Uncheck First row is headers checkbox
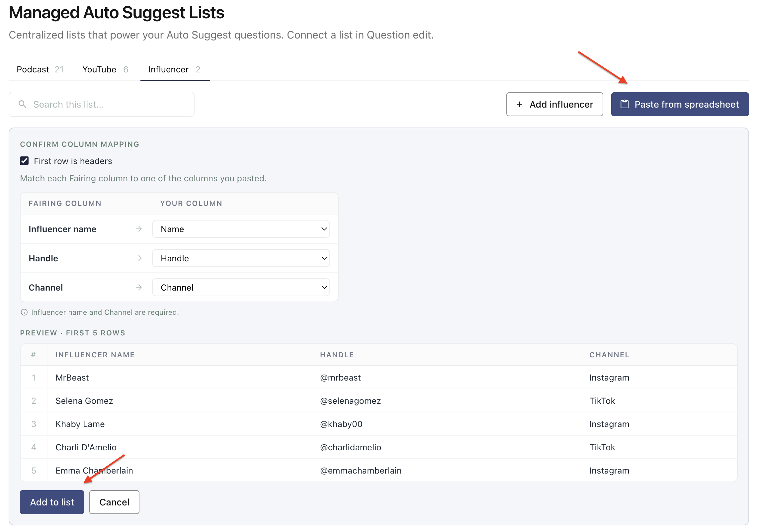This screenshot has width=759, height=532. [24, 161]
